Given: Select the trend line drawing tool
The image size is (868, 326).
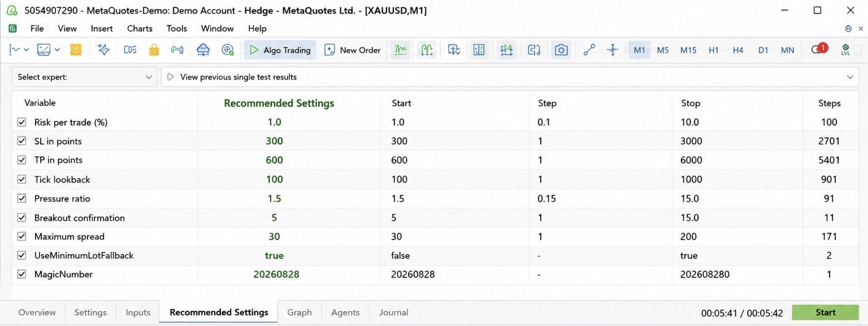Looking at the screenshot, I should tap(589, 50).
